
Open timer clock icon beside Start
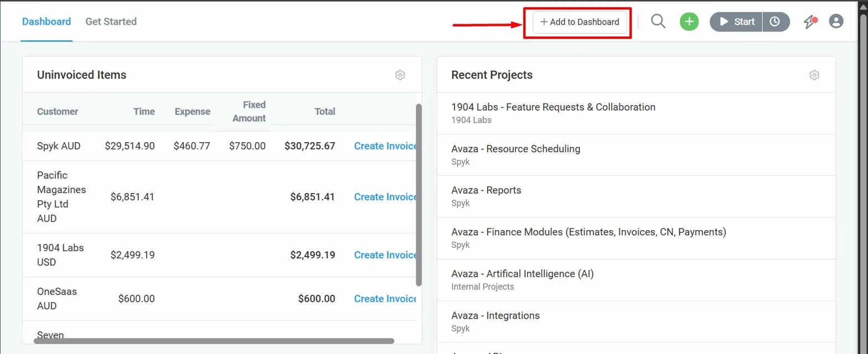click(x=775, y=22)
